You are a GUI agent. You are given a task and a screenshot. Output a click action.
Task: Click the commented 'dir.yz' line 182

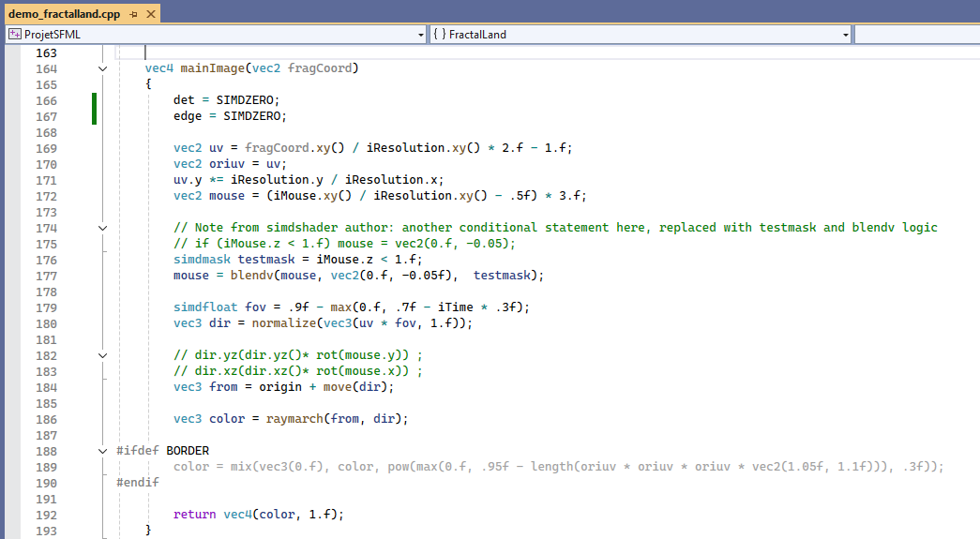point(298,354)
